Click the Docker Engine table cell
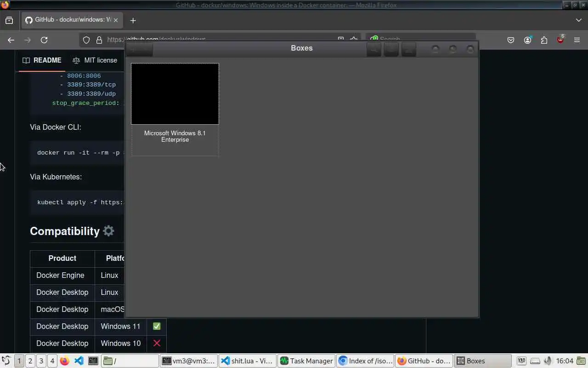 [62, 275]
